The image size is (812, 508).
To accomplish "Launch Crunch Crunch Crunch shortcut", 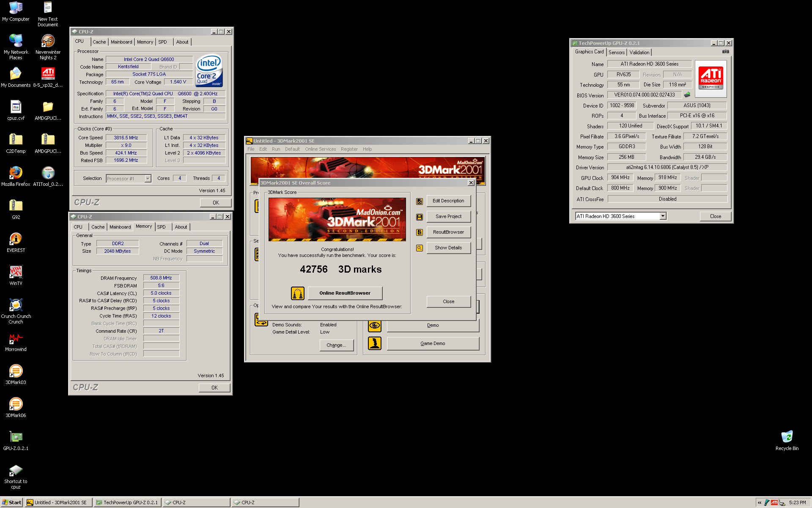I will point(16,311).
